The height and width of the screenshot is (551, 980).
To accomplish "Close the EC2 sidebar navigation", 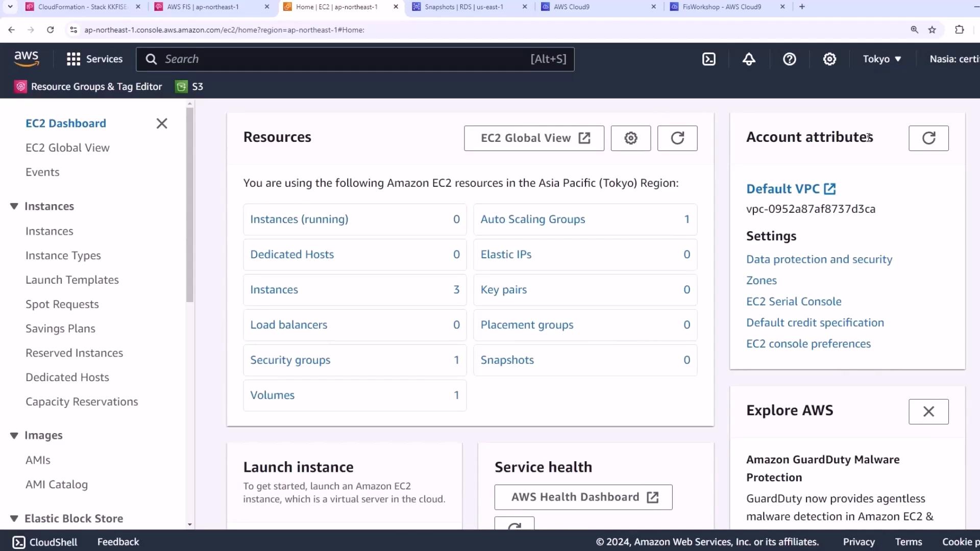I will pos(162,123).
